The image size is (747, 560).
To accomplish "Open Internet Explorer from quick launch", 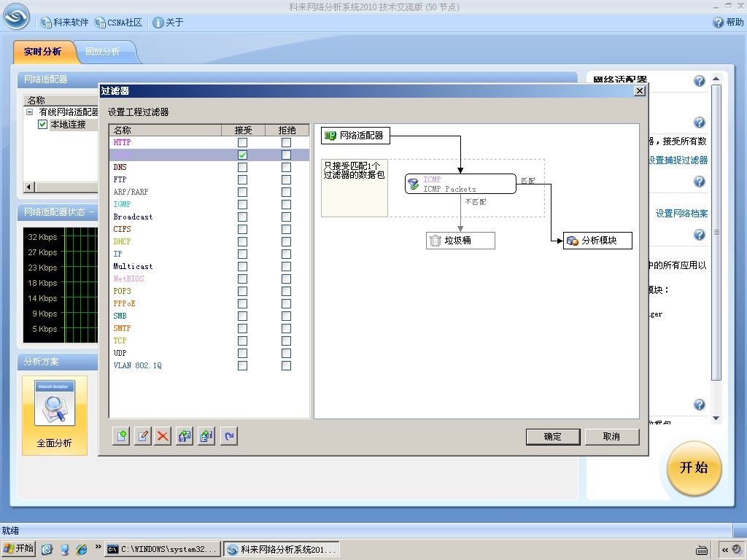I will pyautogui.click(x=82, y=550).
